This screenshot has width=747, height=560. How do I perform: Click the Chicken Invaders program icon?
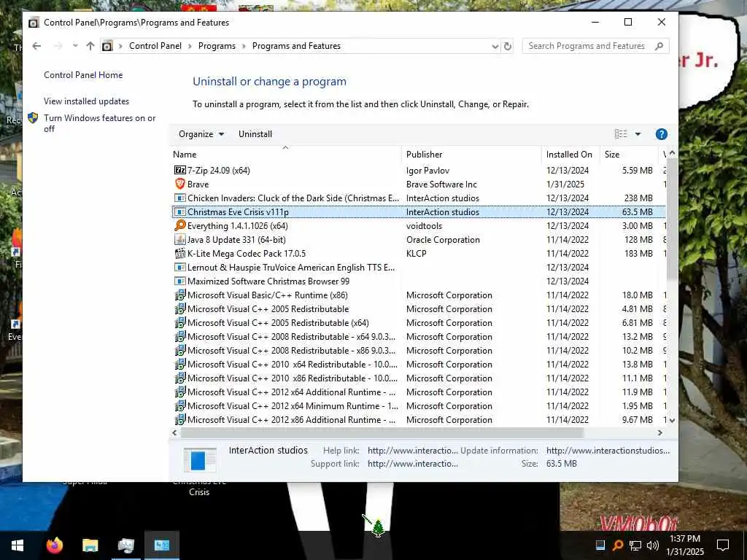point(179,198)
